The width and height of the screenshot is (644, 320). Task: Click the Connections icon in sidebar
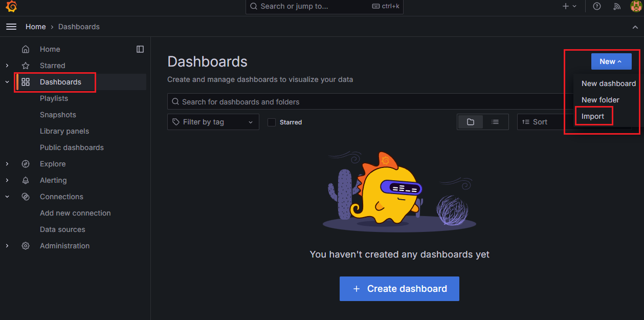26,197
